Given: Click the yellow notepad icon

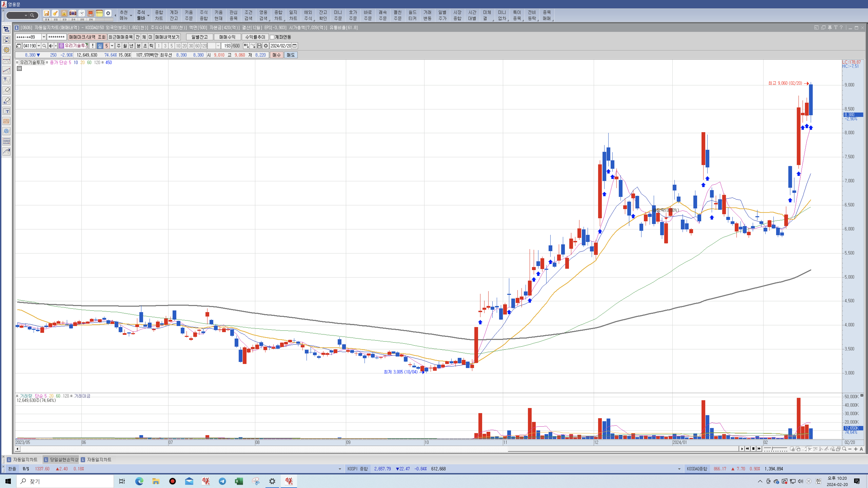Looking at the screenshot, I should [x=99, y=14].
